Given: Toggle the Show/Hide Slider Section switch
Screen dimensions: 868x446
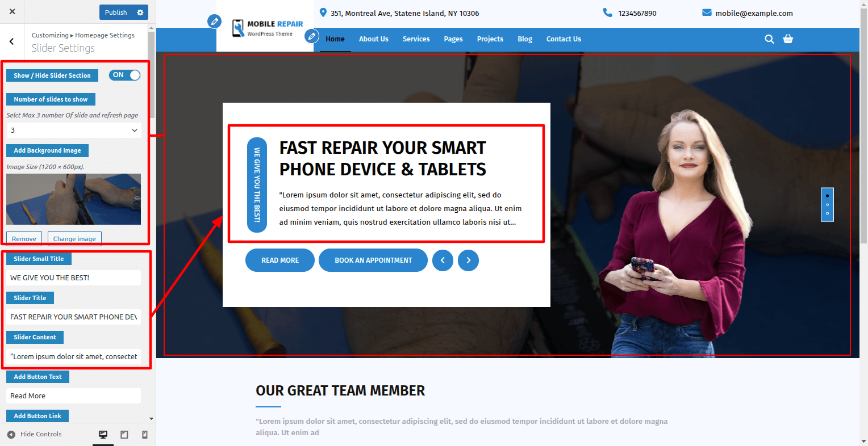Looking at the screenshot, I should click(125, 75).
